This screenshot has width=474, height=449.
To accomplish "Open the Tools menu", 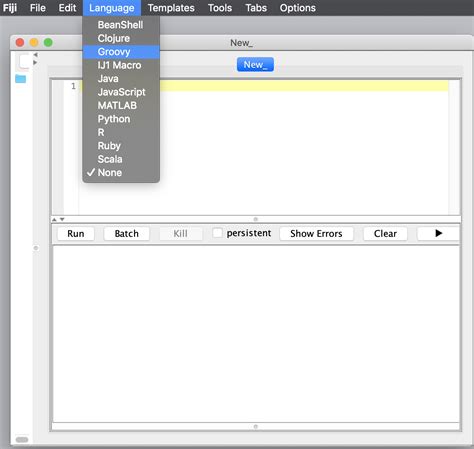I will point(220,8).
